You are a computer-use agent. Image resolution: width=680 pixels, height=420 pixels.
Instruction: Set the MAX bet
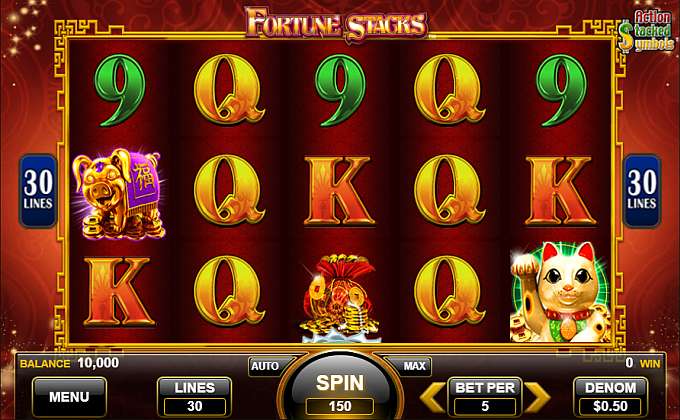[x=413, y=366]
